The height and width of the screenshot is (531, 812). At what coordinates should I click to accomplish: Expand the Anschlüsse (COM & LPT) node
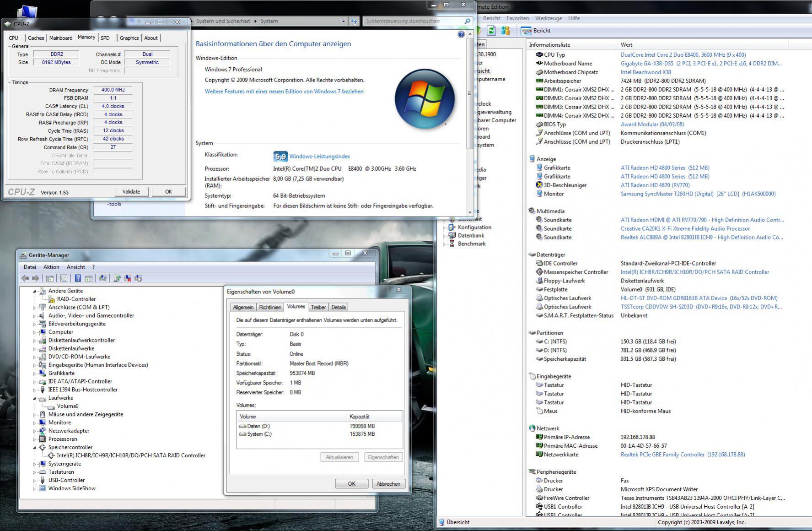34,308
